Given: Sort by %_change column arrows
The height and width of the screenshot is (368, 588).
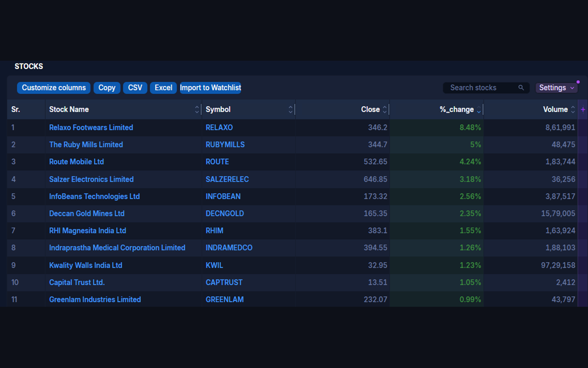Looking at the screenshot, I should [x=479, y=109].
